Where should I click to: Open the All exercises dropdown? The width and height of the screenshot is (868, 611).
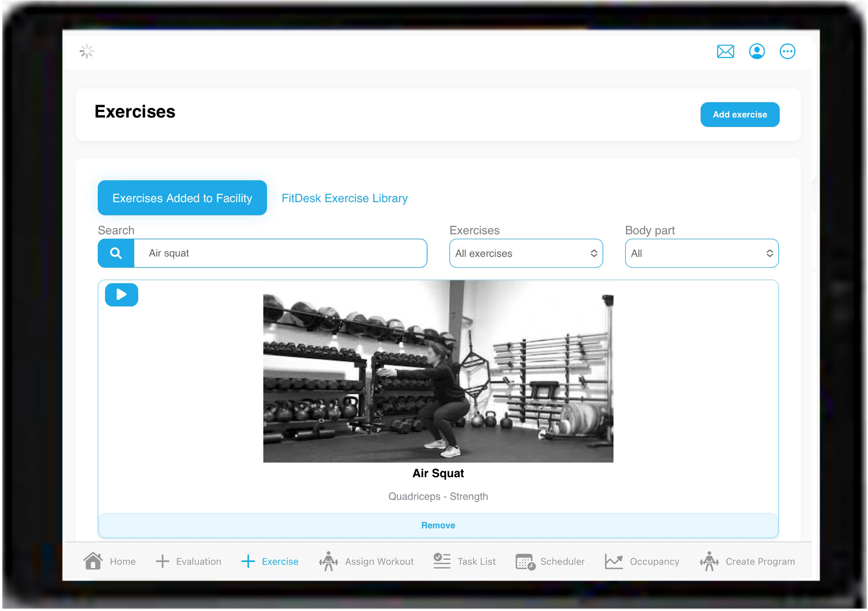click(x=526, y=253)
